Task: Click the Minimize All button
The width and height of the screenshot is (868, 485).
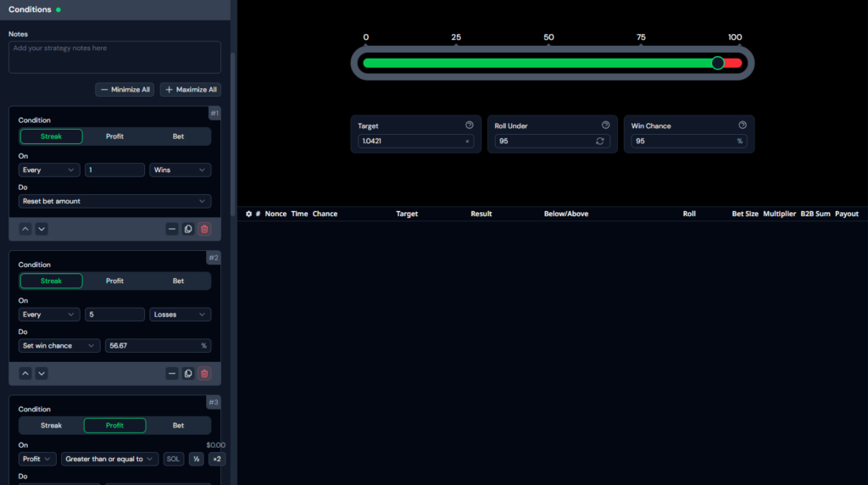Action: point(125,90)
